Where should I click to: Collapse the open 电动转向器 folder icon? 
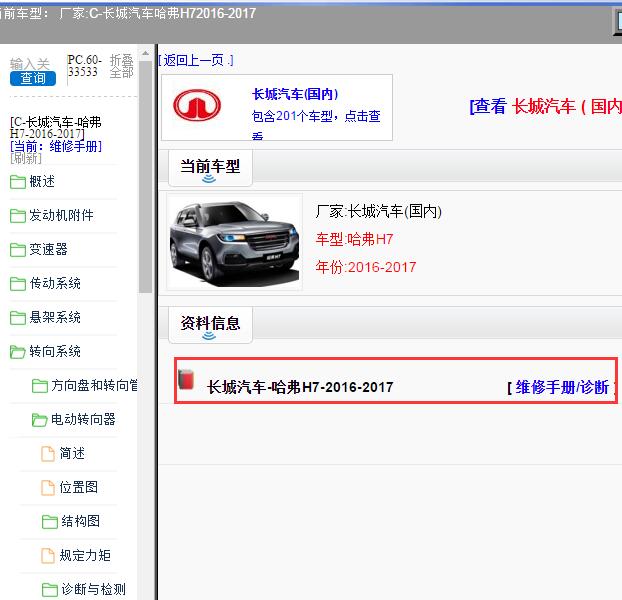coord(40,420)
